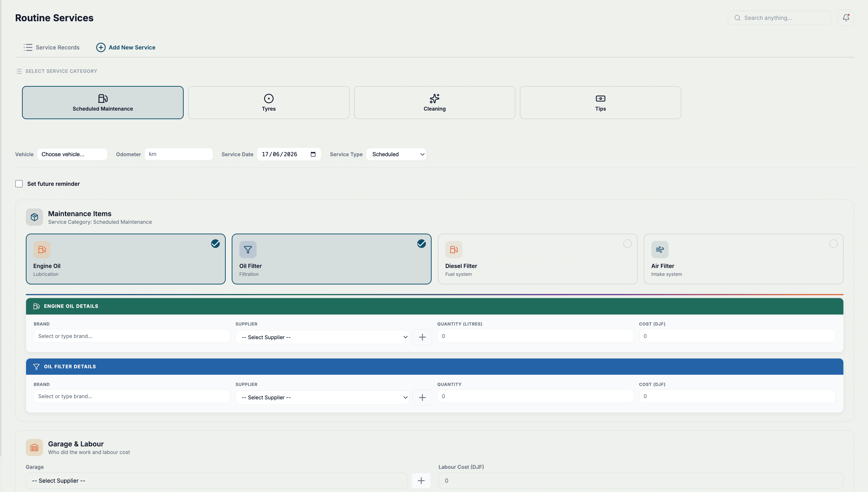Click the Oil Filter Details blue header
This screenshot has width=868, height=492.
tap(434, 367)
